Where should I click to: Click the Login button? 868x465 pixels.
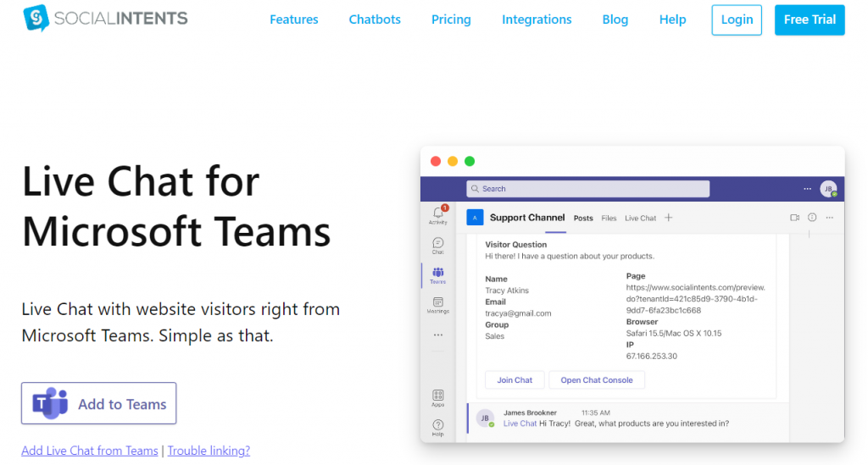737,20
